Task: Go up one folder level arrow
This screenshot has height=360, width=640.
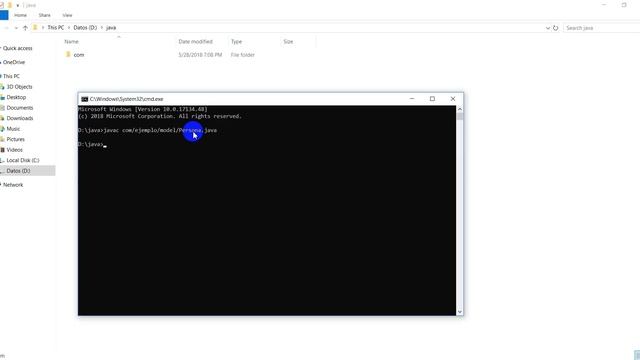Action: click(x=25, y=28)
